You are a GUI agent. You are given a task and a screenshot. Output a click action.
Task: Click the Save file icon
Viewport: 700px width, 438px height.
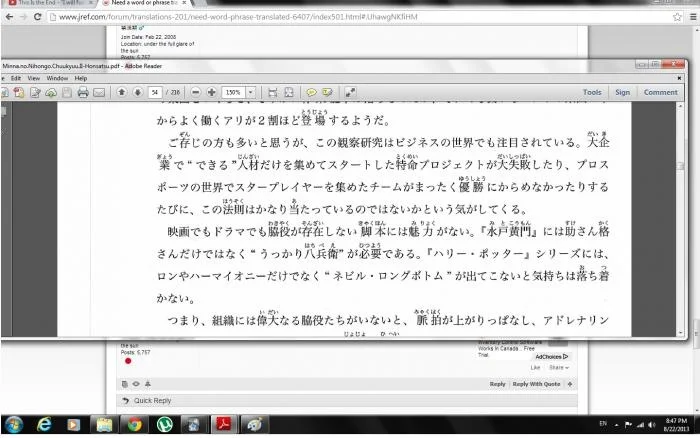67,92
